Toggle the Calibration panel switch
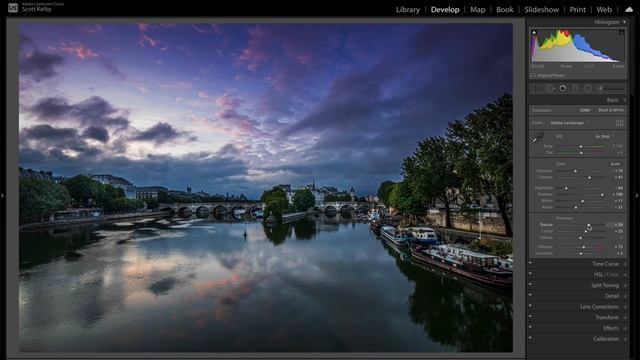Viewport: 640px width, 360px height. click(x=530, y=338)
